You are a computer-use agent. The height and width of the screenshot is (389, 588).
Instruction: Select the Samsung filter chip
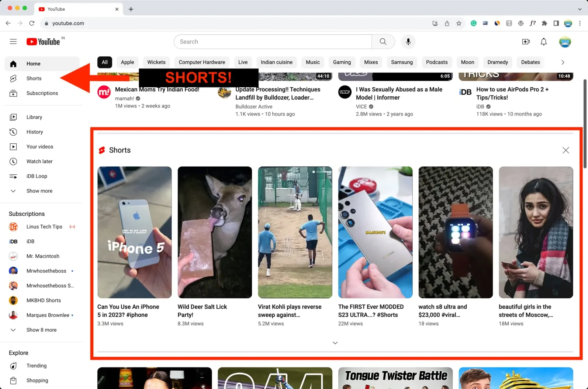click(x=402, y=62)
